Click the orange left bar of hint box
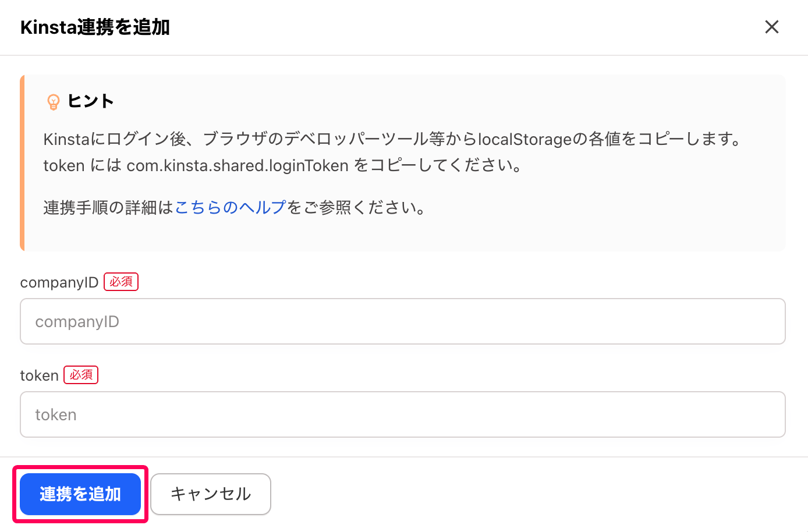This screenshot has width=808, height=532. (22, 163)
